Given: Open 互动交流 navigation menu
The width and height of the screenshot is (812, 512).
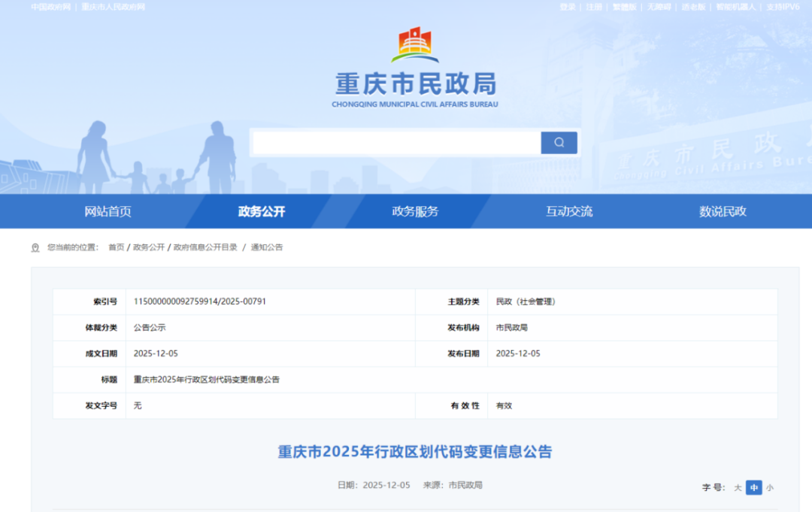Looking at the screenshot, I should (x=569, y=211).
